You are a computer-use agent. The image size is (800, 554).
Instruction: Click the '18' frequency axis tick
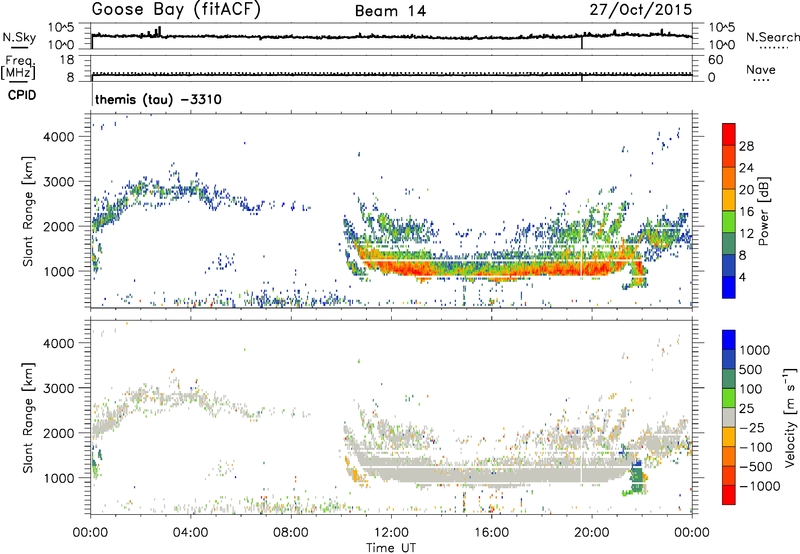67,60
